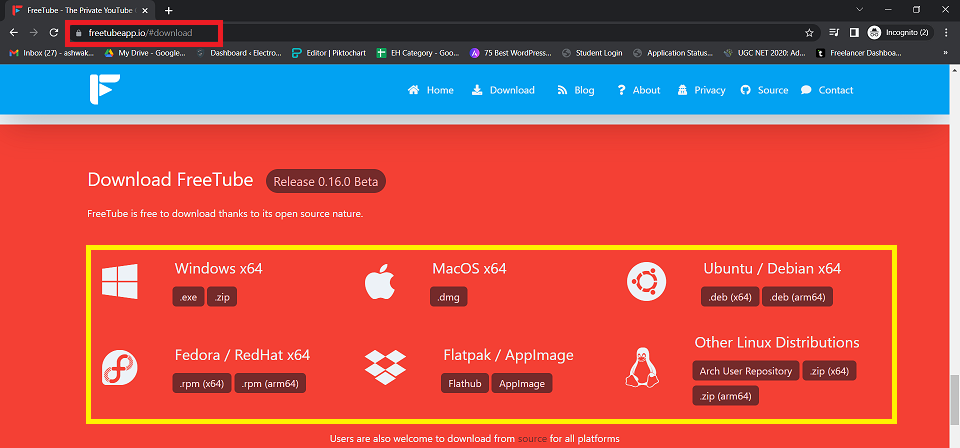The height and width of the screenshot is (448, 960).
Task: Download the Linux .zip (x64) package
Action: click(x=829, y=370)
